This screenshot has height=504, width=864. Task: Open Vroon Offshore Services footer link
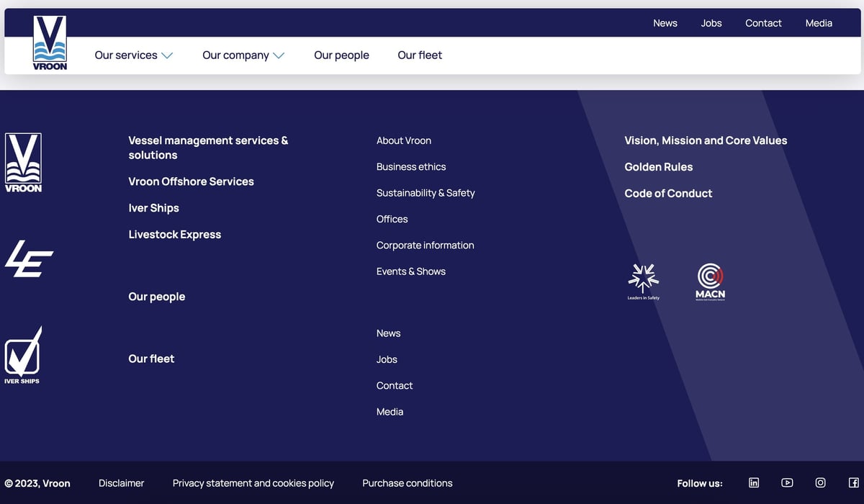(x=191, y=181)
